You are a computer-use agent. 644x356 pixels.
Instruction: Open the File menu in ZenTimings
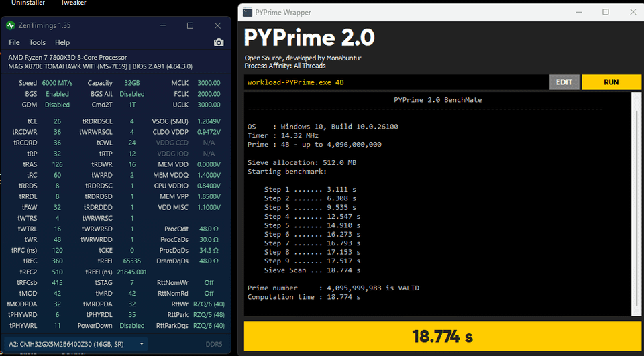14,42
